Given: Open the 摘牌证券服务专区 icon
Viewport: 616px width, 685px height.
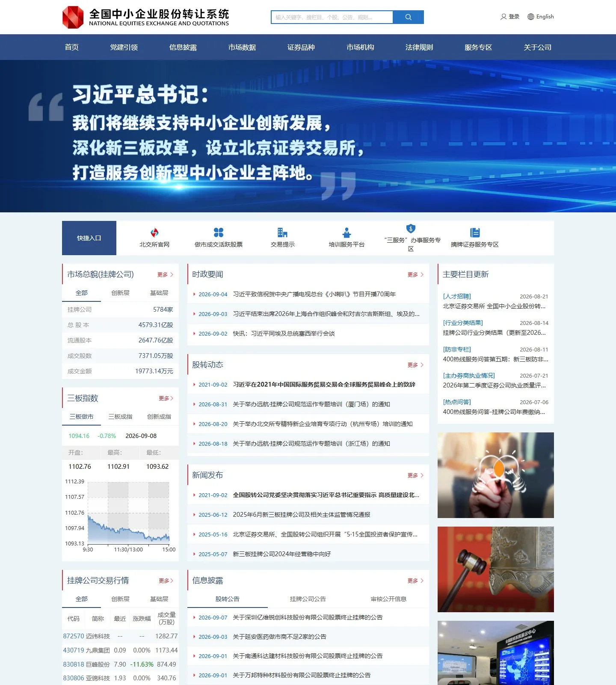Looking at the screenshot, I should click(x=475, y=232).
